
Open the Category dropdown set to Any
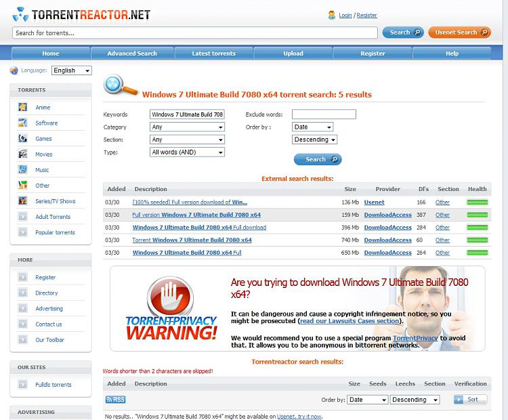pos(187,127)
